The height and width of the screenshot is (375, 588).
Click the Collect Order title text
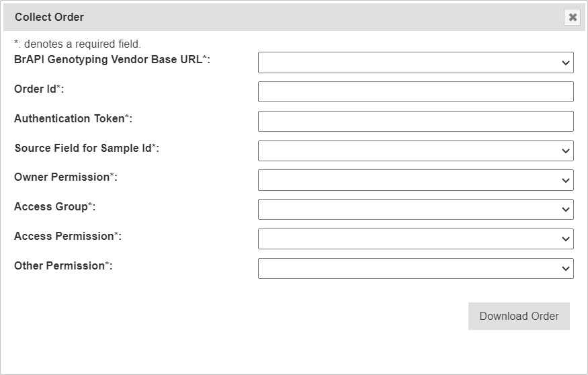click(x=49, y=17)
